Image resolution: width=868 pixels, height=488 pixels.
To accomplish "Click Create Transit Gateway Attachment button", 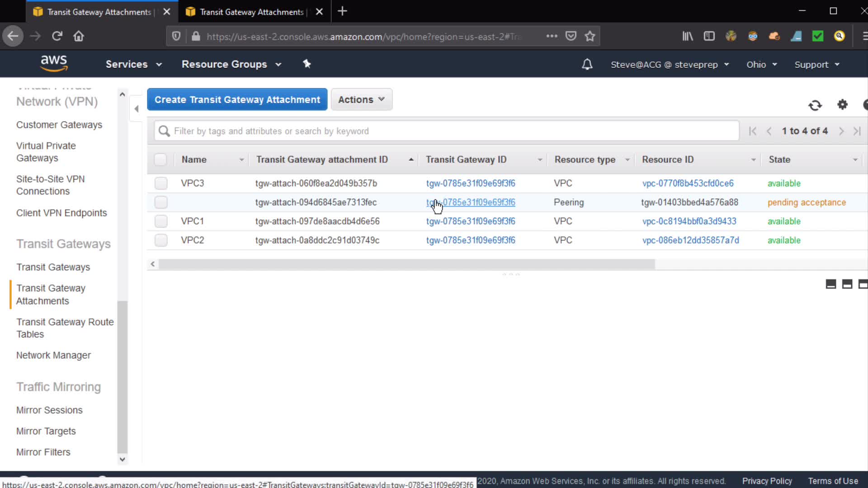I will click(x=237, y=99).
